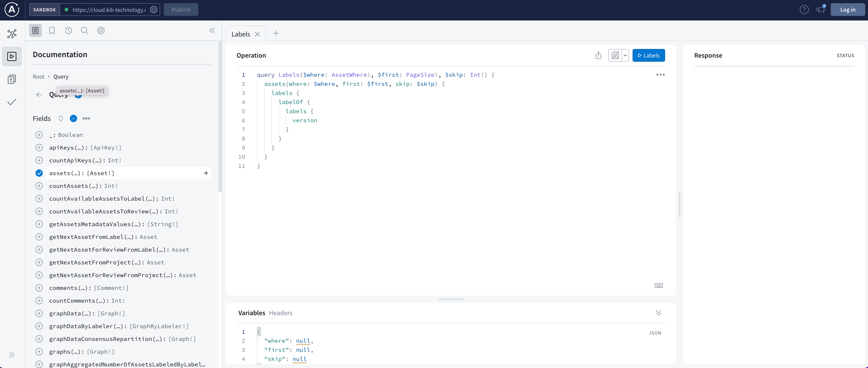
Task: Open the operation history icon
Action: 68,31
